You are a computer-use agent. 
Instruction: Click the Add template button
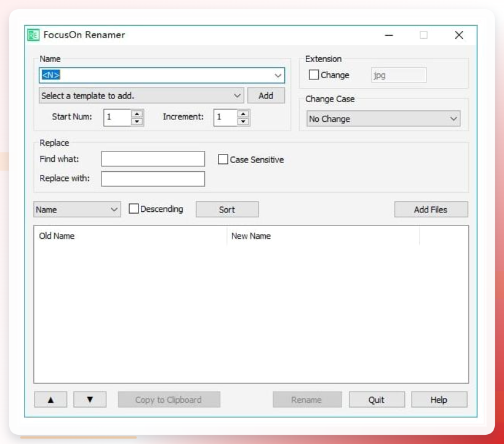click(266, 95)
